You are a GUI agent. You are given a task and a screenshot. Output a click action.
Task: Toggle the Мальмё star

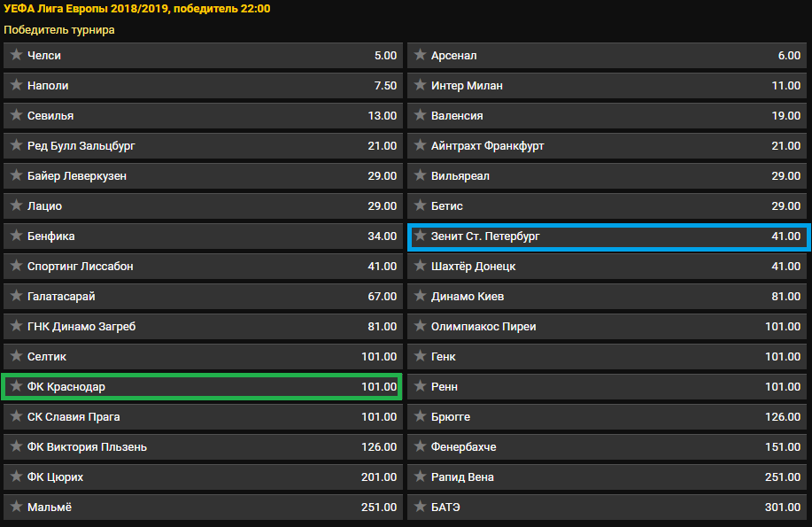point(16,506)
